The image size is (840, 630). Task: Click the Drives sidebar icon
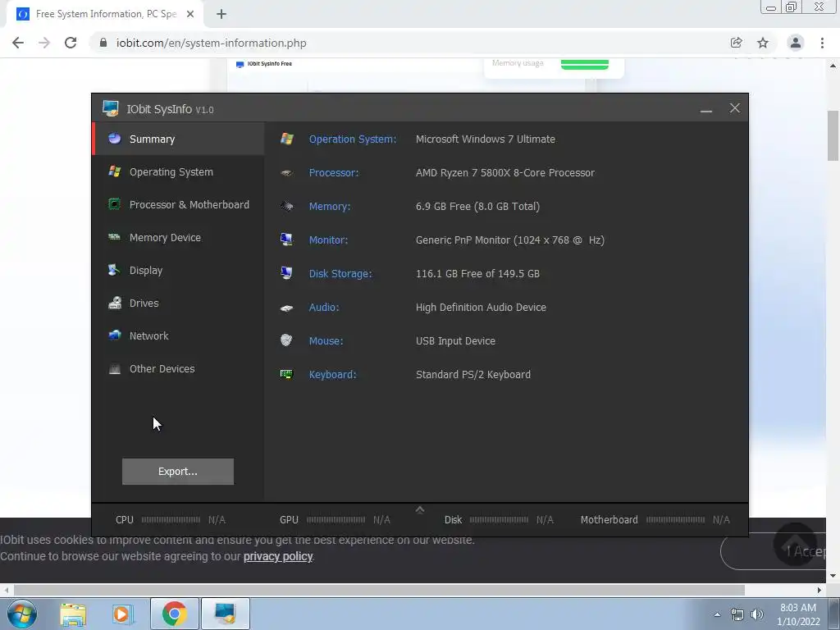115,303
